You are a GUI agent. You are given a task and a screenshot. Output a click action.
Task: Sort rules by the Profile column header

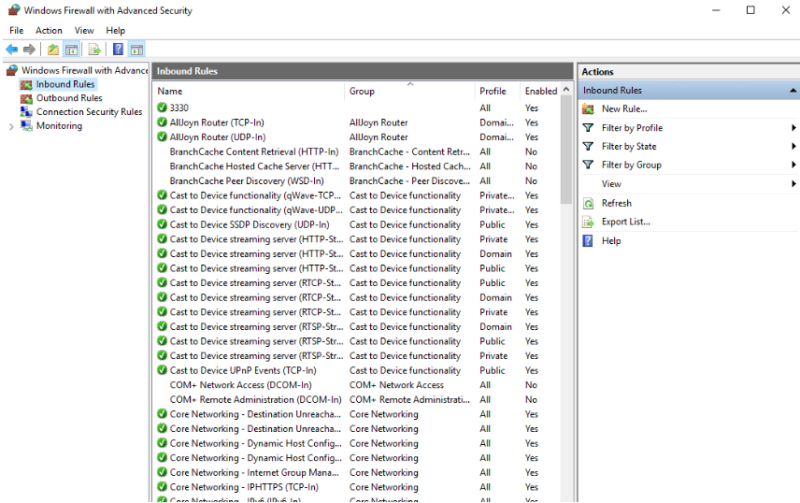coord(493,91)
